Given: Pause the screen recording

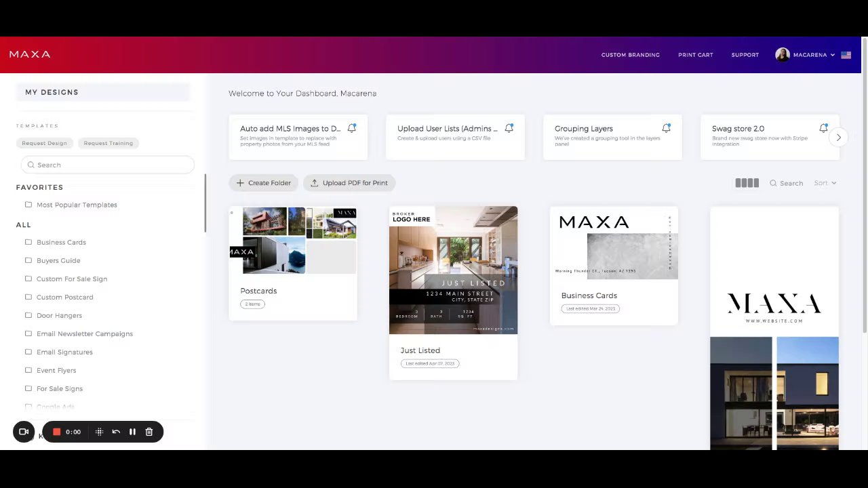Looking at the screenshot, I should click(x=132, y=432).
